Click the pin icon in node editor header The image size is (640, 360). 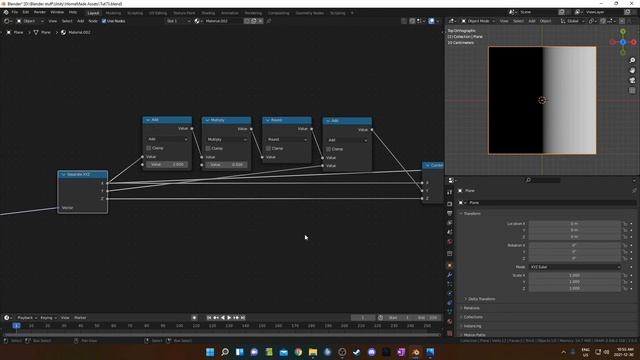coord(269,21)
